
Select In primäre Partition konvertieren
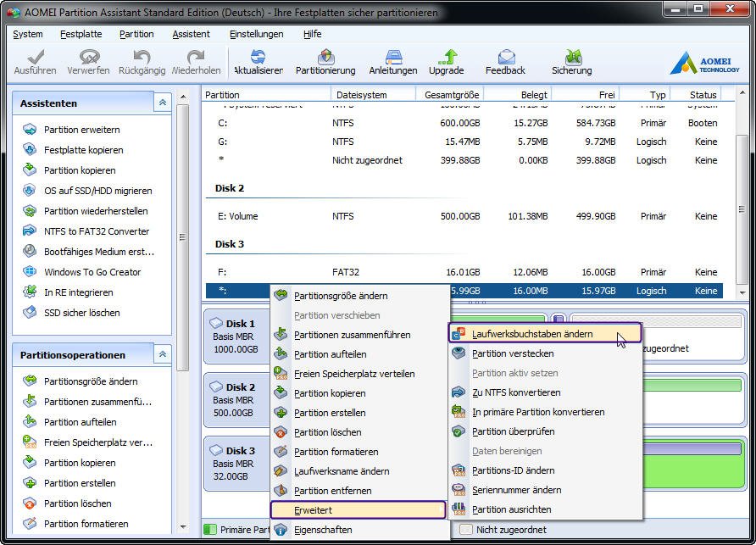pyautogui.click(x=545, y=412)
